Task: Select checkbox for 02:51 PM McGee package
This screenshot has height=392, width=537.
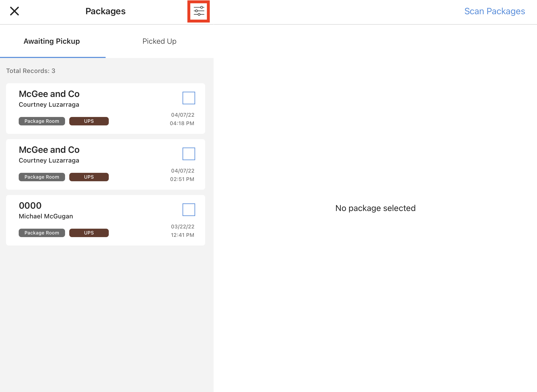Action: [x=189, y=154]
